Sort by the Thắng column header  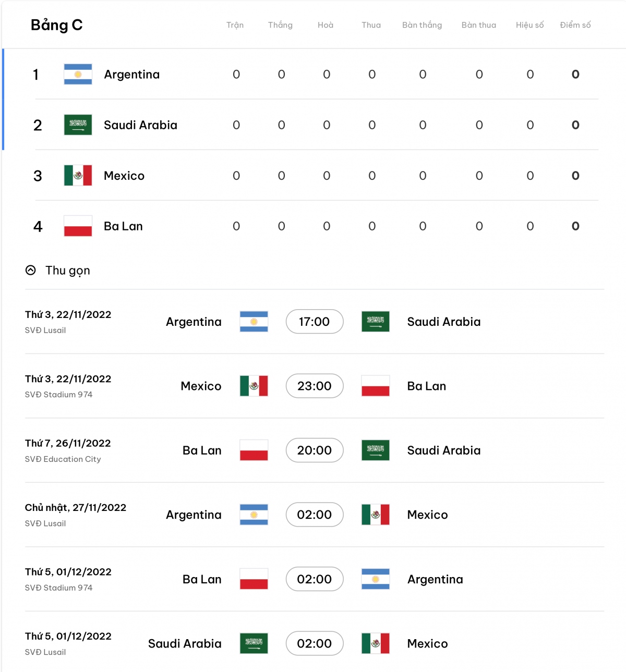tap(280, 25)
